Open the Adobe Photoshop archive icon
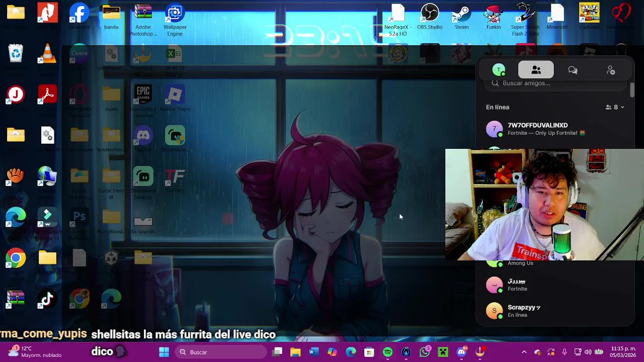 (143, 20)
